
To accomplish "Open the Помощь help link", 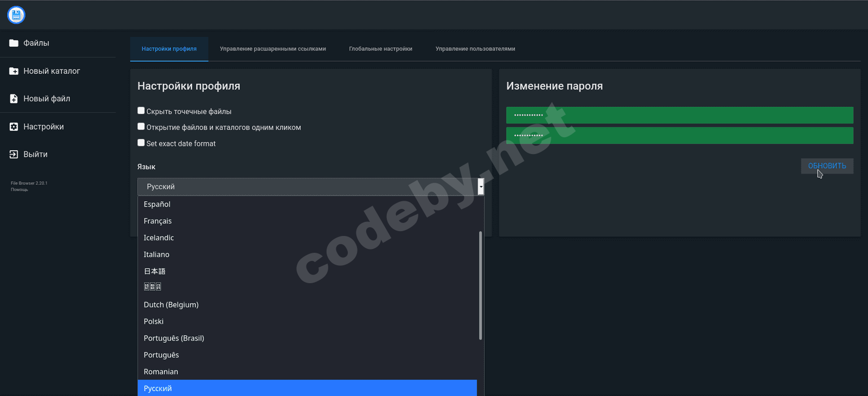I will coord(20,190).
